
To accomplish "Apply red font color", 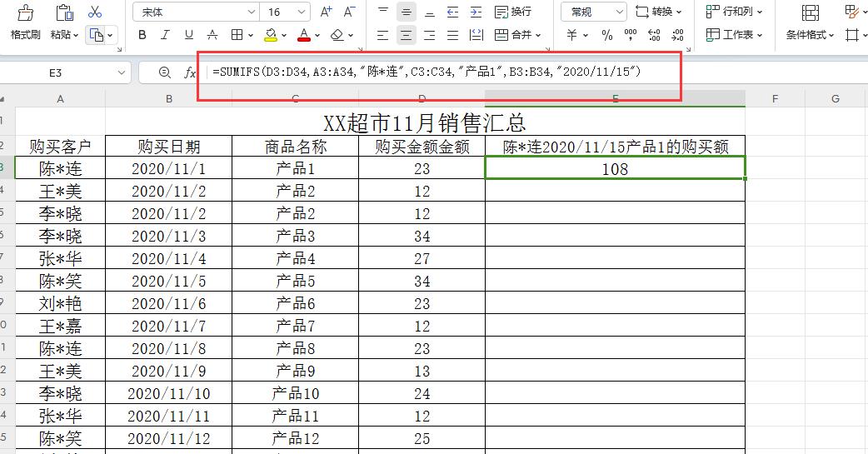I will [x=304, y=36].
